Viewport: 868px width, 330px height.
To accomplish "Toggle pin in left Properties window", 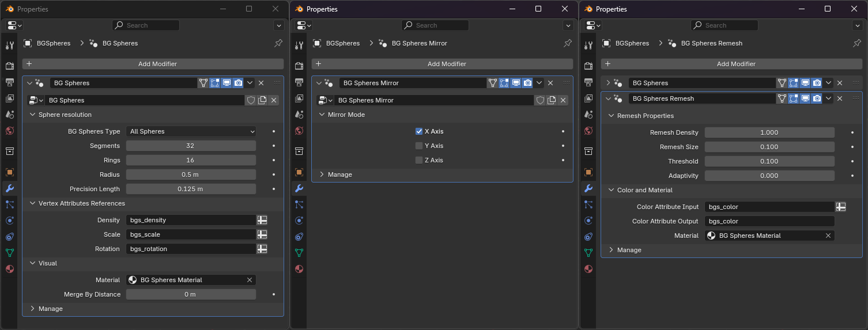I will click(278, 43).
